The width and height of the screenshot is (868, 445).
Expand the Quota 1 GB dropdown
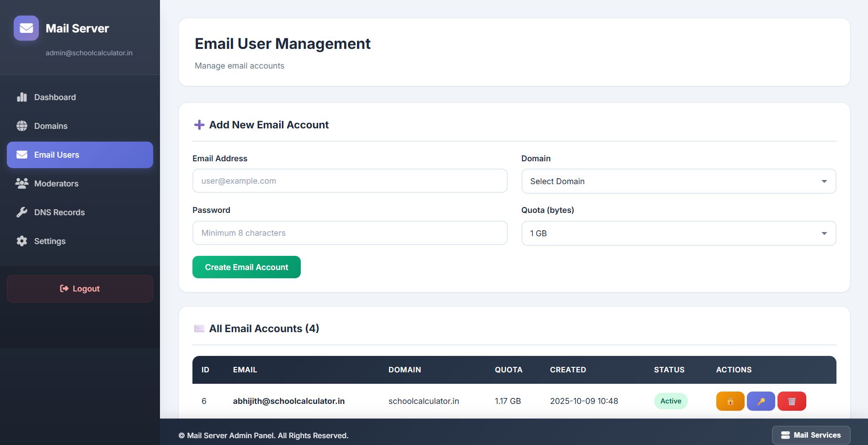tap(678, 233)
